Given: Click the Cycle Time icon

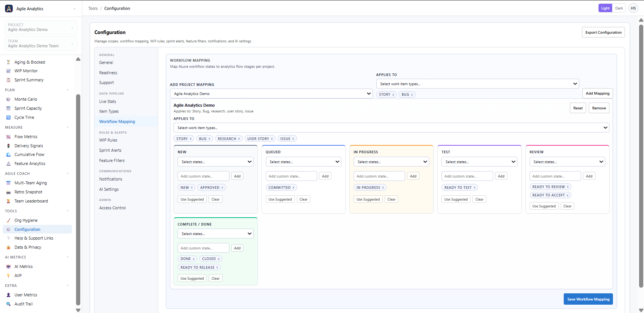Looking at the screenshot, I should click(8, 117).
